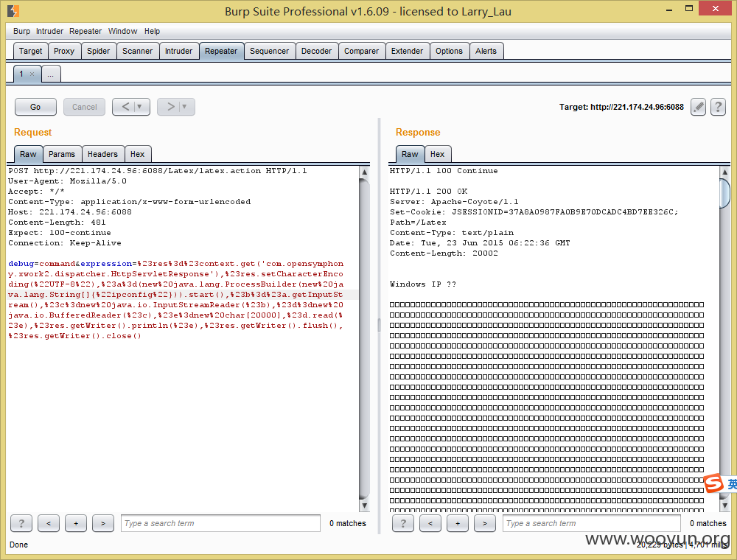Click the Sogou input method icon
Viewport: 737px width, 560px height.
coord(713,483)
